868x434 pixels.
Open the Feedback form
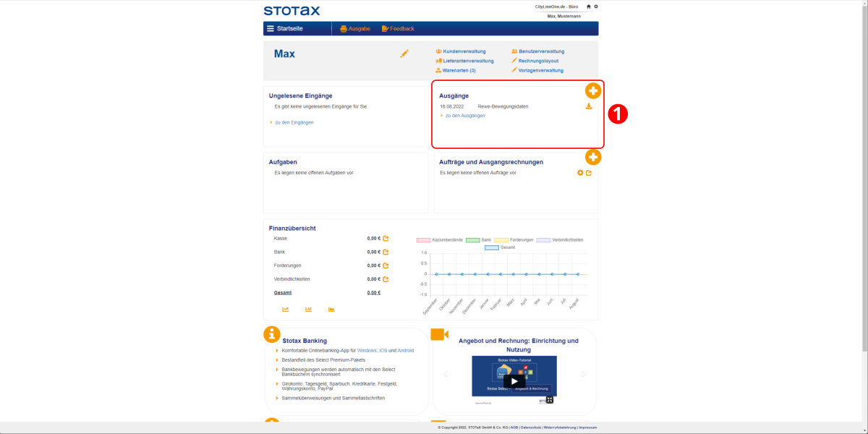click(398, 29)
